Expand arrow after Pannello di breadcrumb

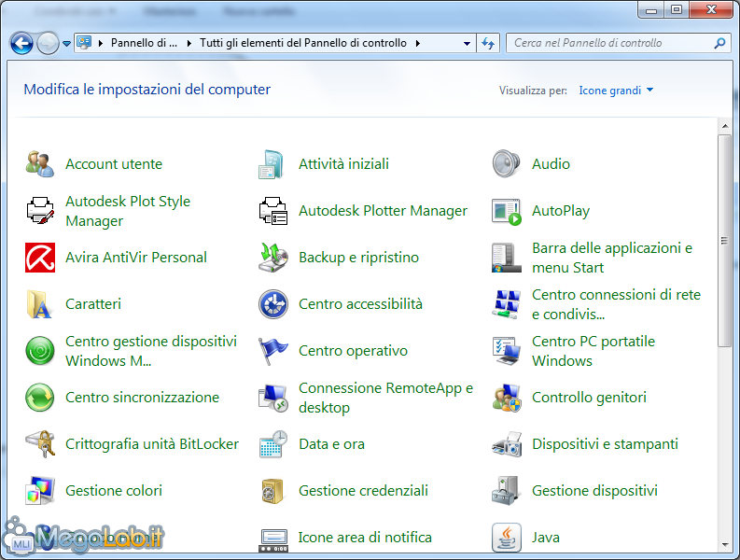point(189,44)
